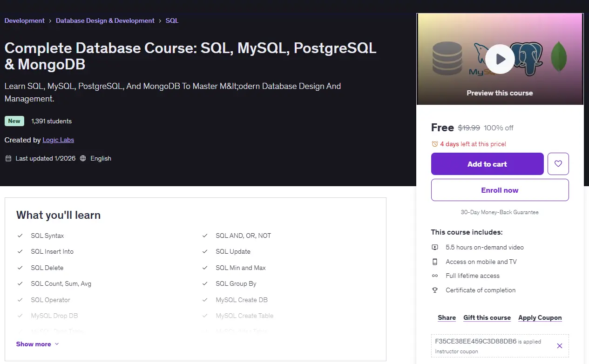Click the checkmark beside SQL Group By
This screenshot has width=589, height=364.
pyautogui.click(x=205, y=283)
